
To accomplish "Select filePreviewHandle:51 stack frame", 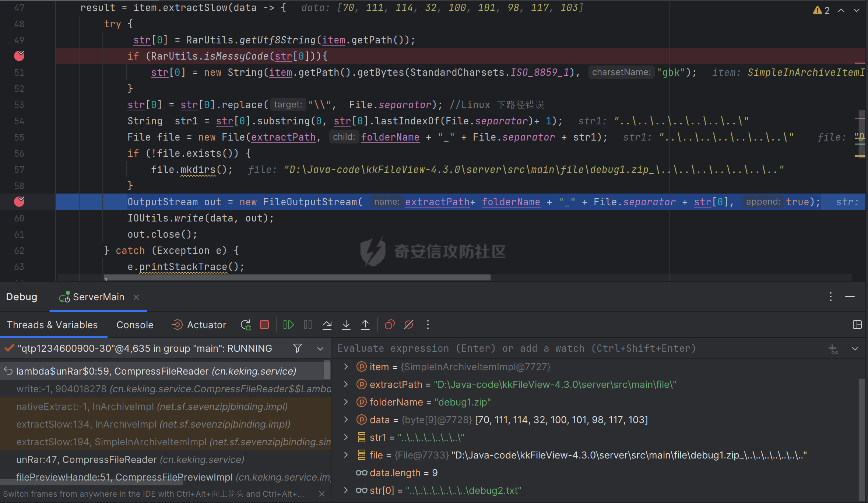I will (x=165, y=477).
